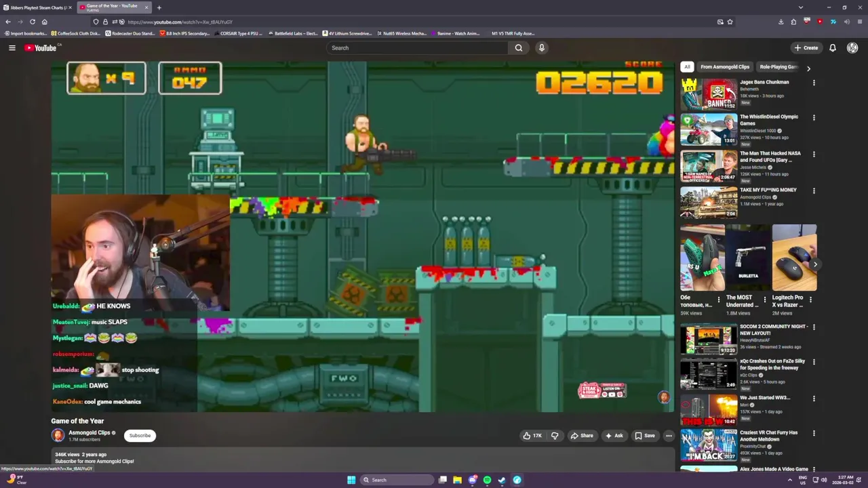
Task: Focus the YouTube search field
Action: pos(417,47)
